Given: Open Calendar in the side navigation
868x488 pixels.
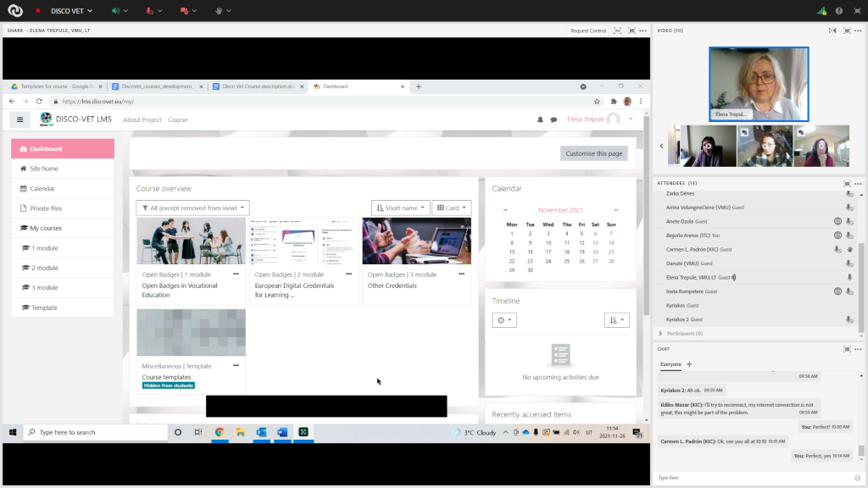Looking at the screenshot, I should point(42,188).
